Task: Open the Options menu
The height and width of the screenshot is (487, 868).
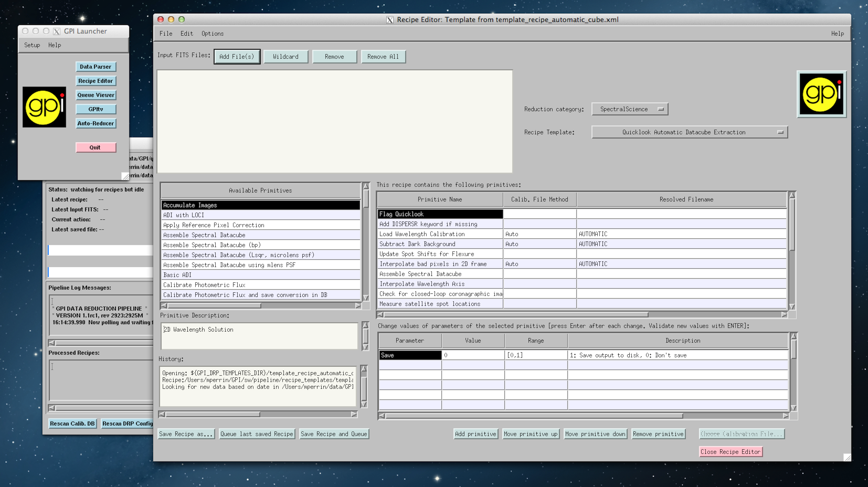Action: pyautogui.click(x=213, y=34)
